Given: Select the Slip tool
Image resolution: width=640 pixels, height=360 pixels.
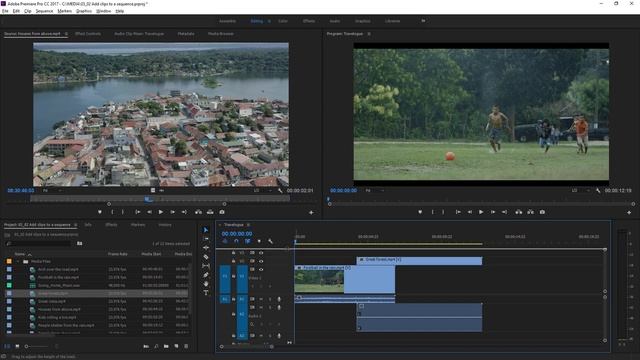Looking at the screenshot, I should [206, 266].
